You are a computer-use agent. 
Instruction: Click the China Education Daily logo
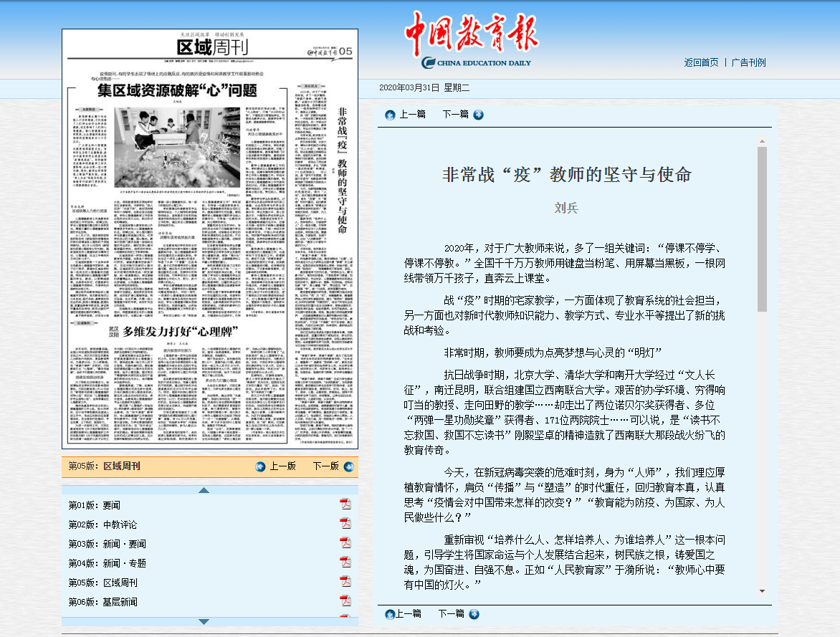click(472, 39)
